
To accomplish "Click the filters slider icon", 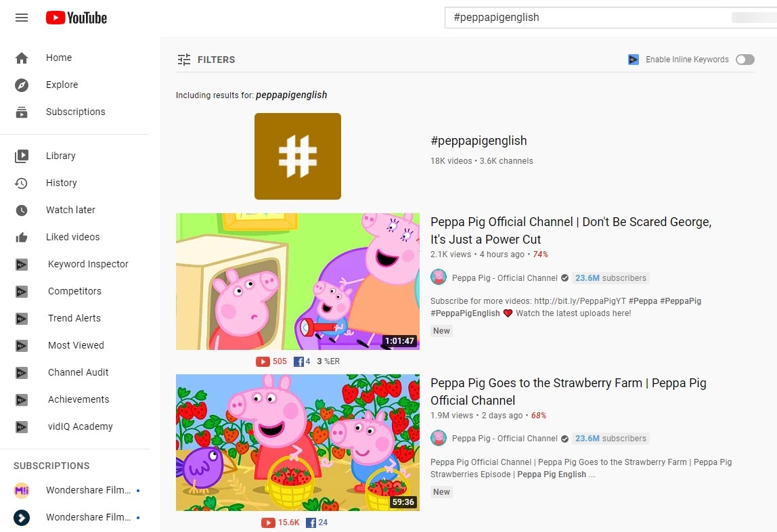I will (x=184, y=60).
